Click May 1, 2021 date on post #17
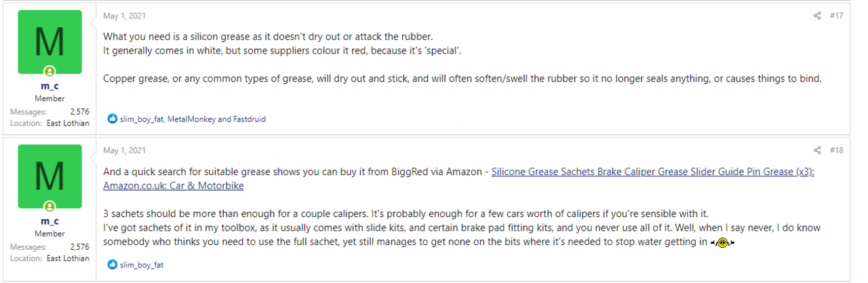The width and height of the screenshot is (868, 283). point(124,16)
